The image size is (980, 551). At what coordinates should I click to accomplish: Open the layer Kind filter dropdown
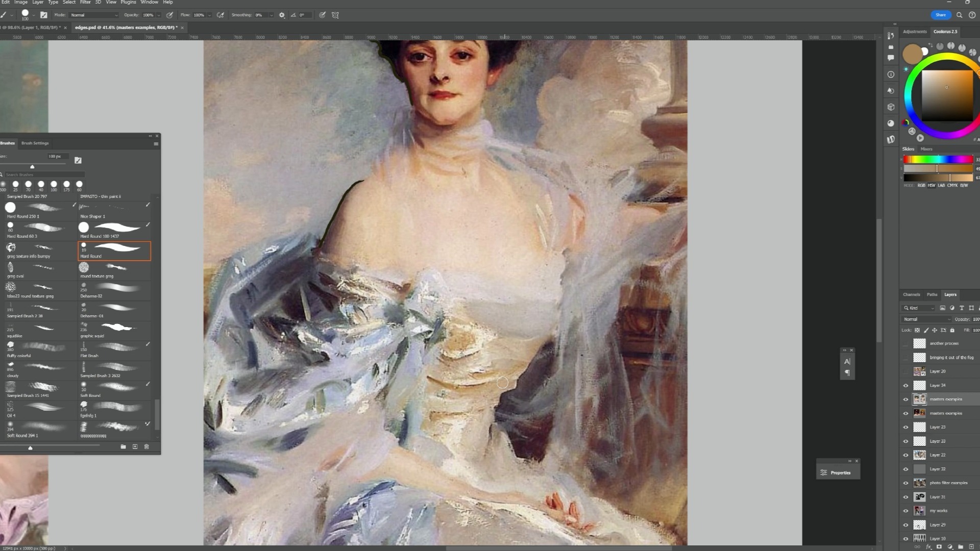click(919, 308)
